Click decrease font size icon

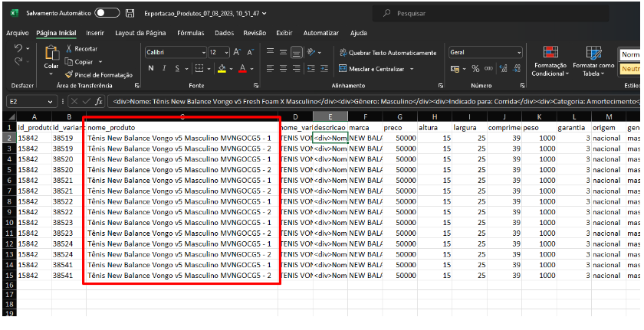pyautogui.click(x=250, y=53)
